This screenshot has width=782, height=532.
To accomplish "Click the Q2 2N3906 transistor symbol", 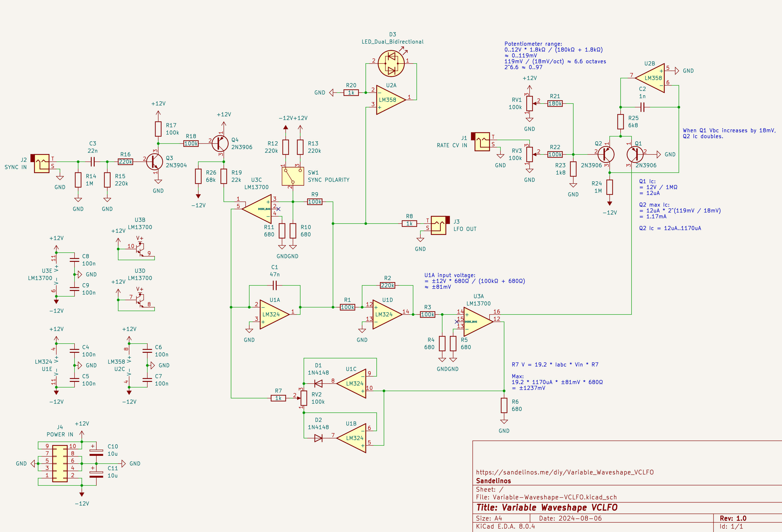I will tap(606, 155).
